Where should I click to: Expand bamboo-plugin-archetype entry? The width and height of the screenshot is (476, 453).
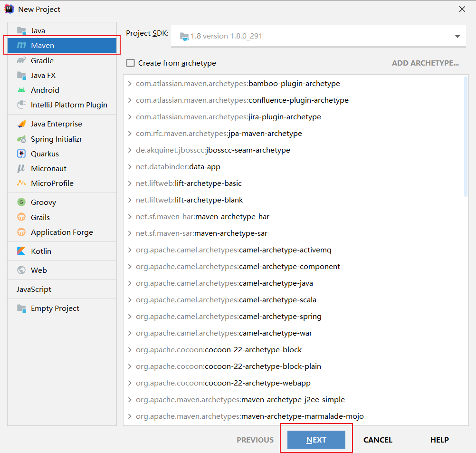point(130,84)
